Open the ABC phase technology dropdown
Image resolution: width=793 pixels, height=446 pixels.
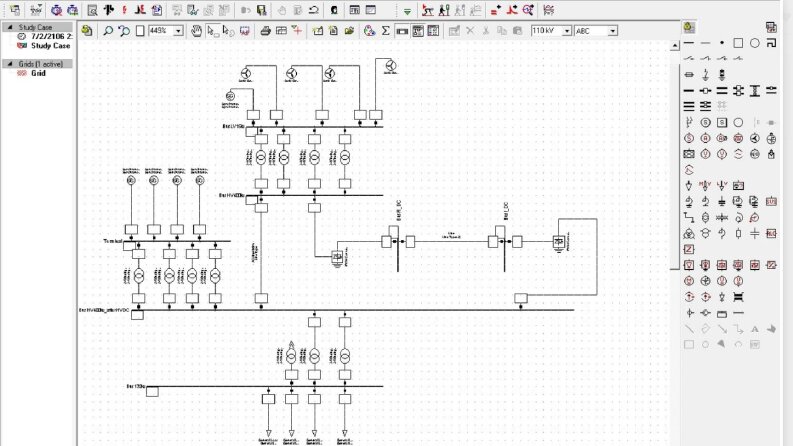pyautogui.click(x=612, y=31)
